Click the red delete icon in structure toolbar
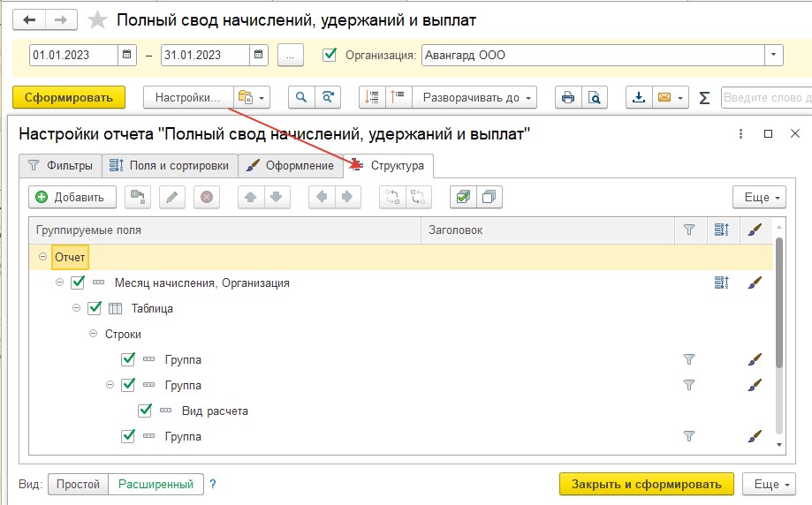 207,197
